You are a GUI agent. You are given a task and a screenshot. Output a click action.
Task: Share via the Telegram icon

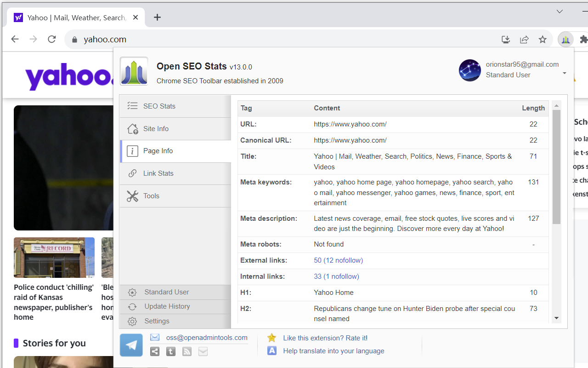click(131, 345)
